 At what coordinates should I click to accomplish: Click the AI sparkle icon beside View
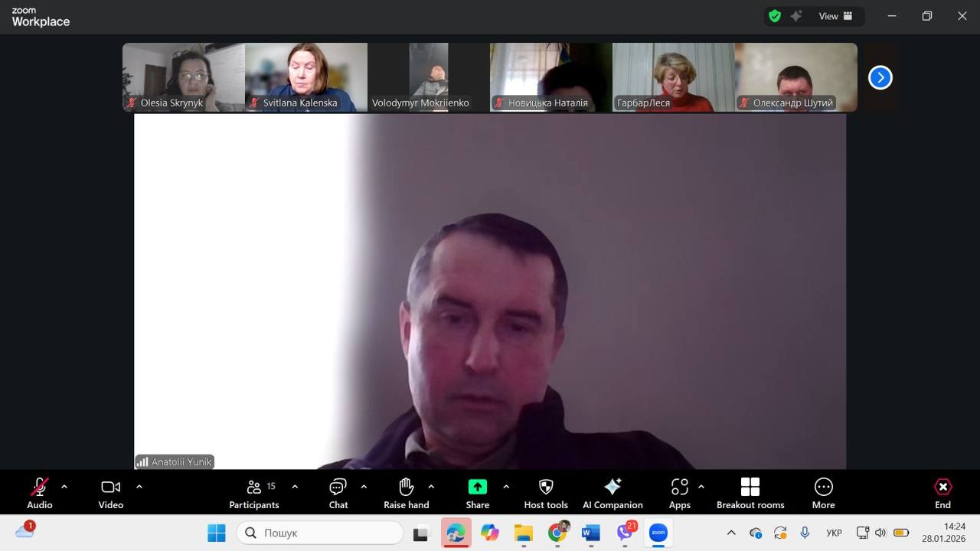pyautogui.click(x=796, y=16)
